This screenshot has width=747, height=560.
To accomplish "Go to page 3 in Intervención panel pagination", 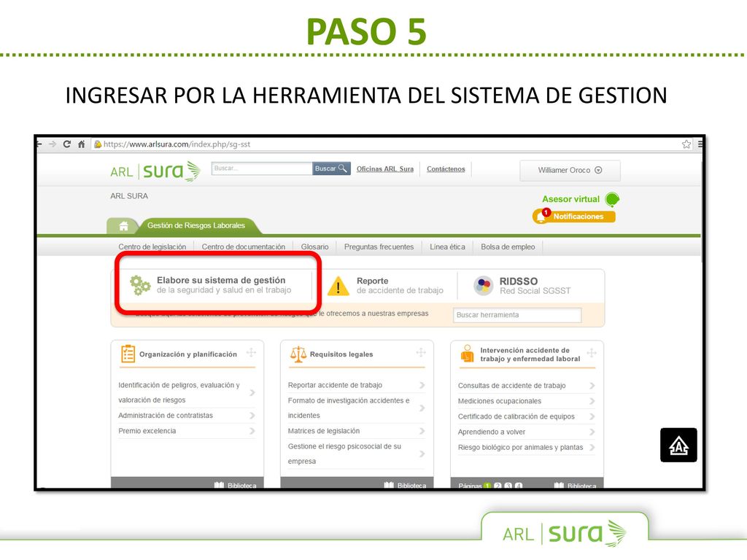I will pyautogui.click(x=508, y=486).
